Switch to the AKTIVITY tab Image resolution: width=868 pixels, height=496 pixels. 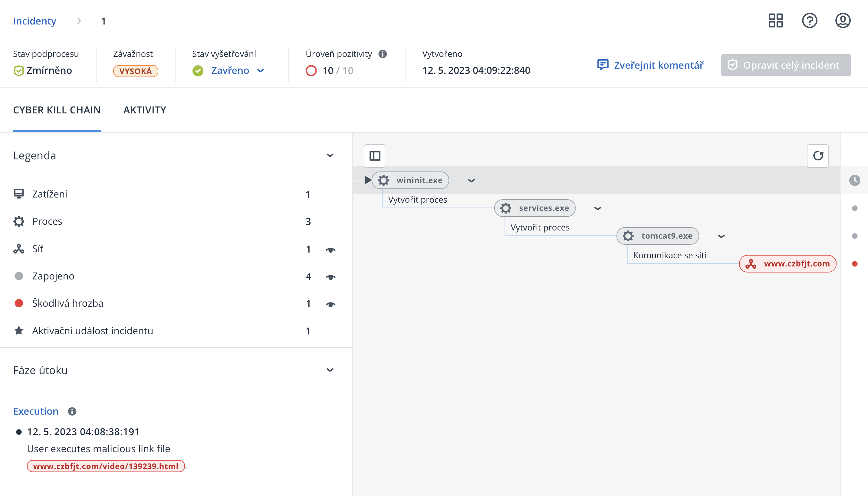tap(145, 110)
